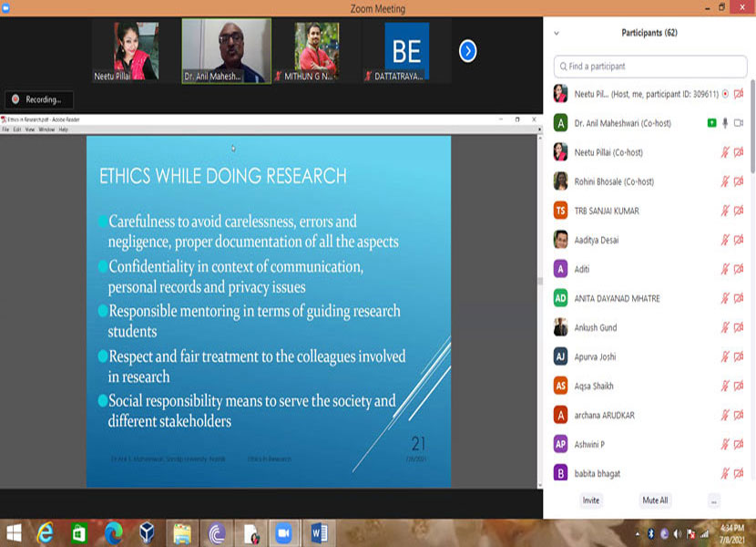Click the recording status dot beside Neetu Pillai
This screenshot has width=756, height=547.
pos(725,93)
